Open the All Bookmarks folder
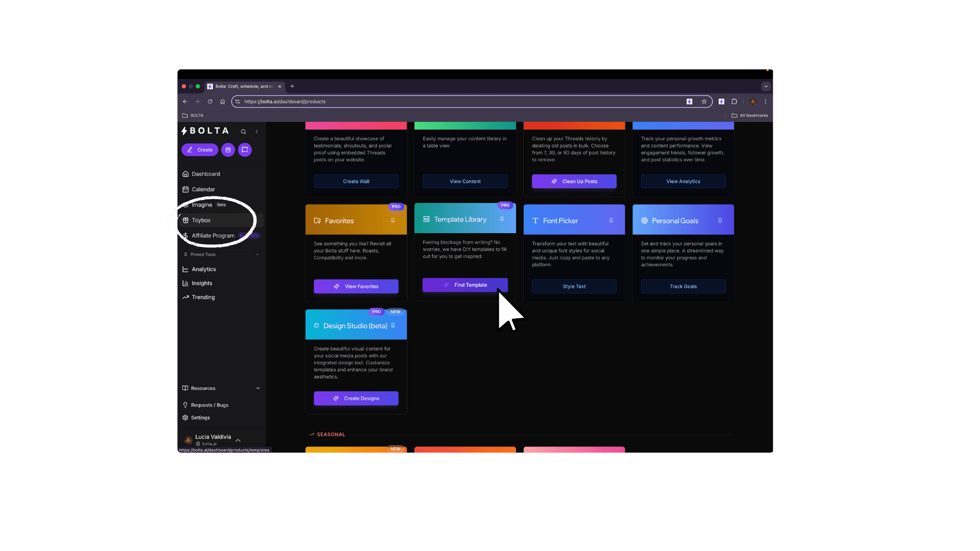980x551 pixels. point(750,115)
